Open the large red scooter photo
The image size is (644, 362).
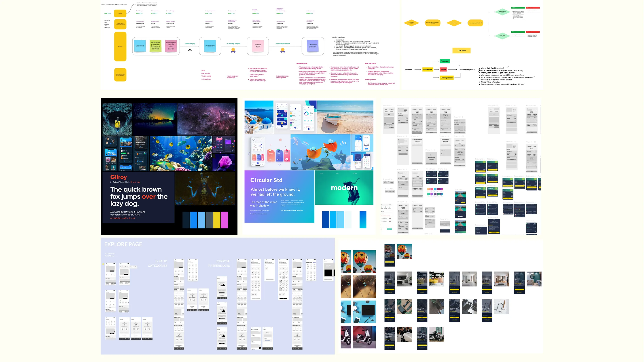[364, 337]
